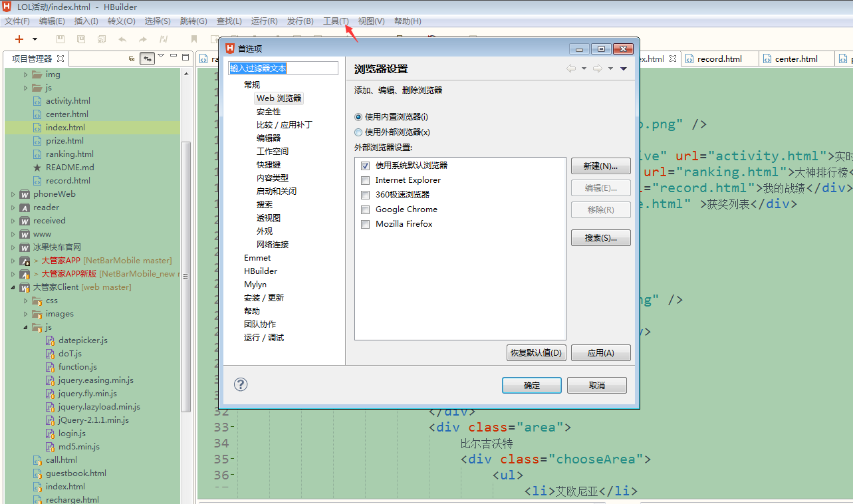Expand the phoneWeb project node
Viewport: 853px width, 504px height.
coord(13,194)
